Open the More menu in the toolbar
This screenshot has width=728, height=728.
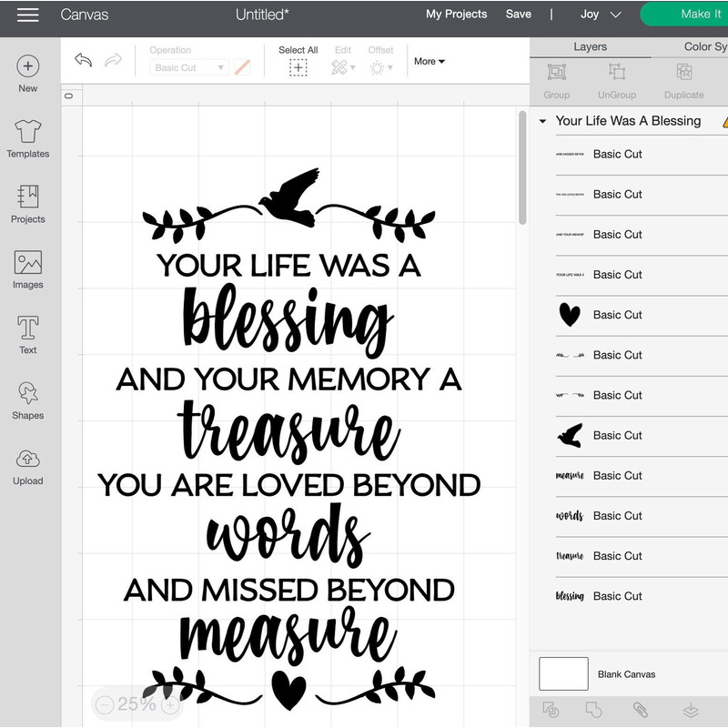428,62
